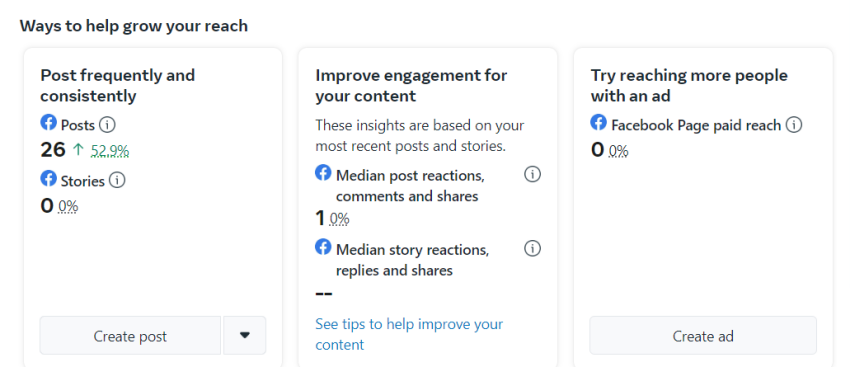The height and width of the screenshot is (367, 850).
Task: Click the Create ad button
Action: click(x=703, y=336)
